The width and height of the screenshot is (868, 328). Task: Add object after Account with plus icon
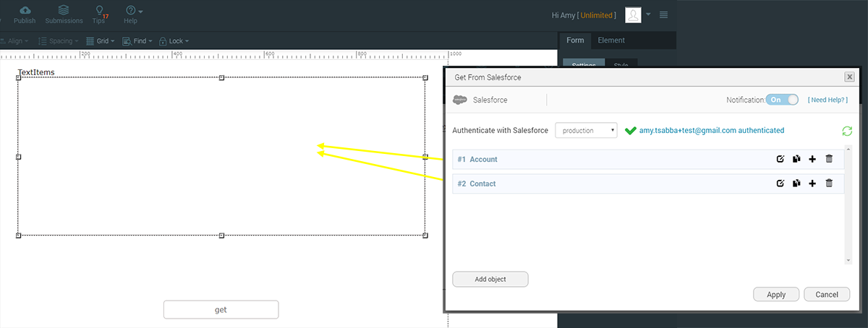tap(812, 160)
